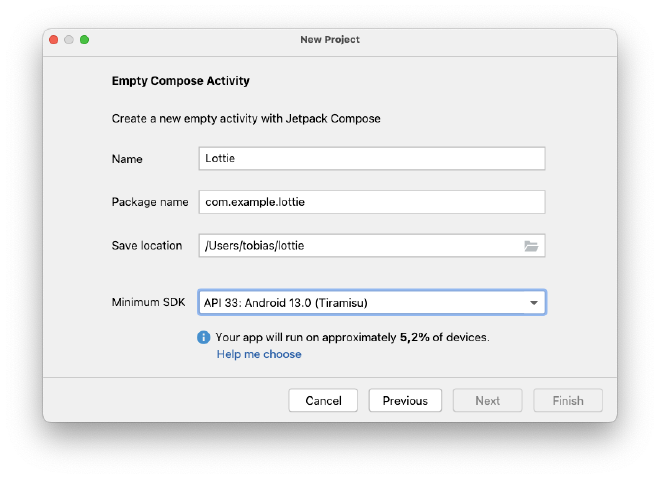The height and width of the screenshot is (479, 660).
Task: Click the red close window button
Action: click(x=53, y=39)
